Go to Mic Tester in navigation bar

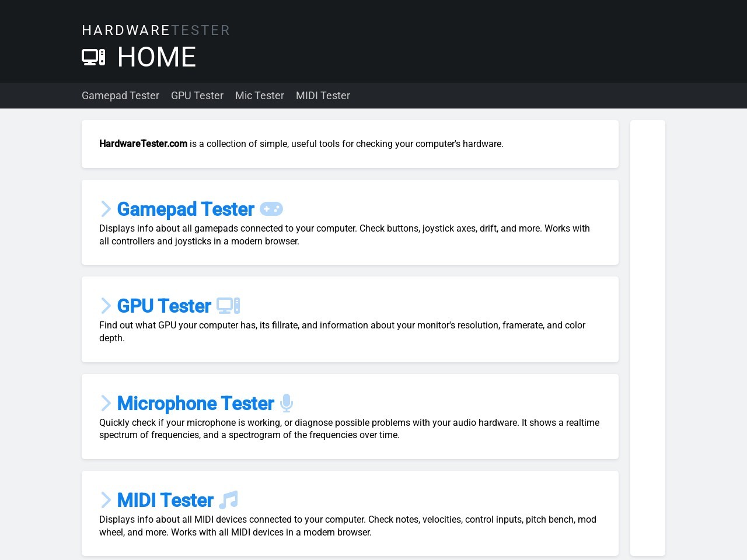(260, 96)
